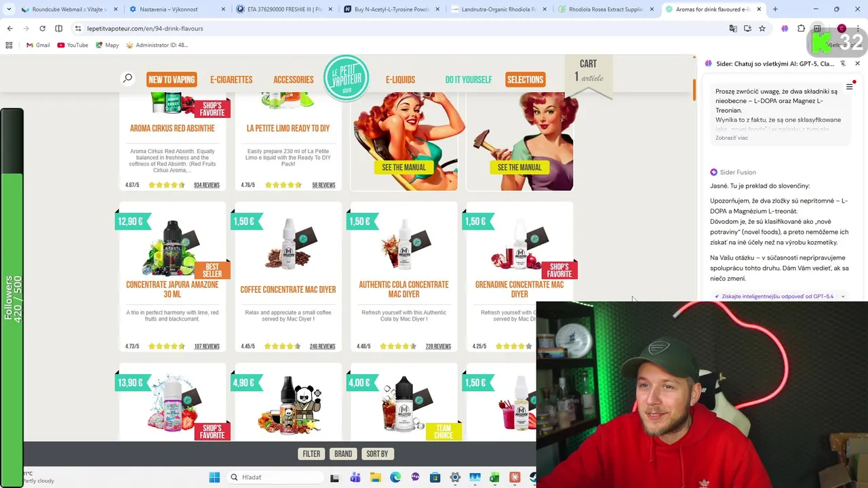Open Microsoft Store from taskbar

click(x=435, y=477)
